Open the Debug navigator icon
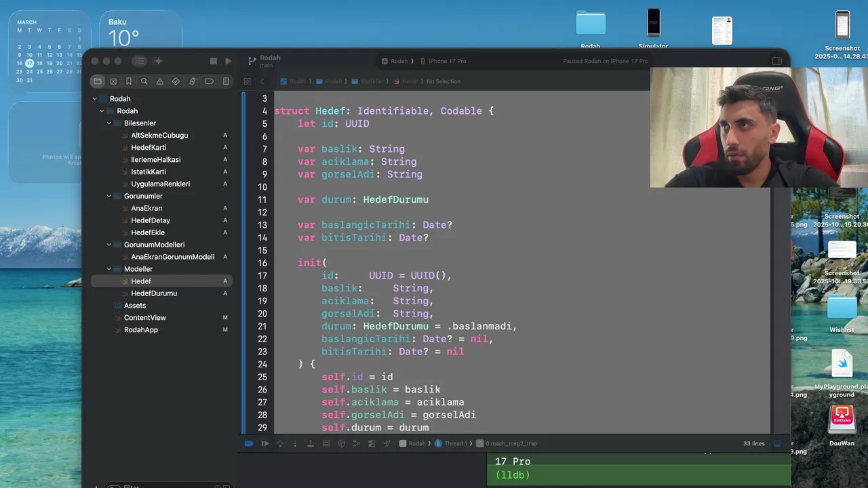Screen dimensions: 868x488 (192, 81)
